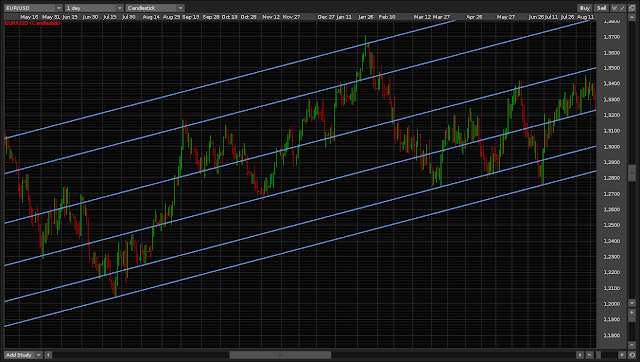
Task: Click the horizontal zoom-out minus icon
Action: [x=590, y=355]
